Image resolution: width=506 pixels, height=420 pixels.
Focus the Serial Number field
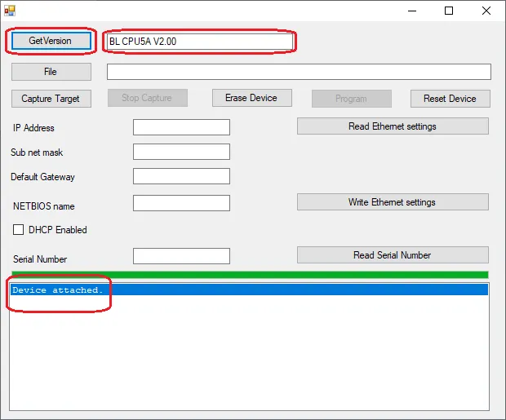(181, 256)
